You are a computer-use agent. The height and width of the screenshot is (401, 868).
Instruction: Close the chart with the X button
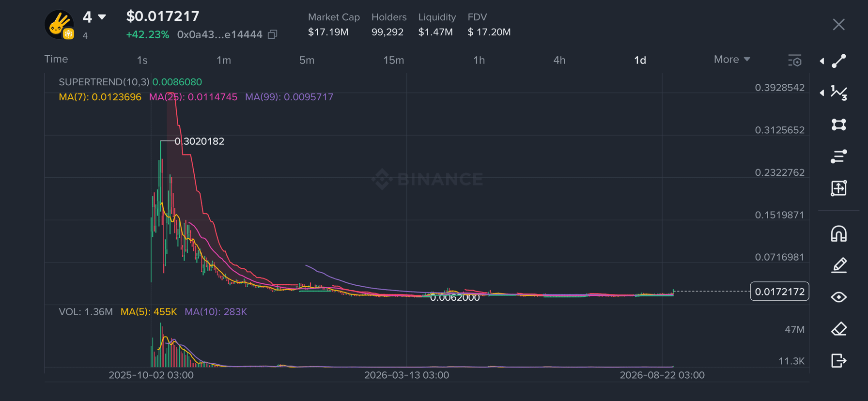pos(839,25)
